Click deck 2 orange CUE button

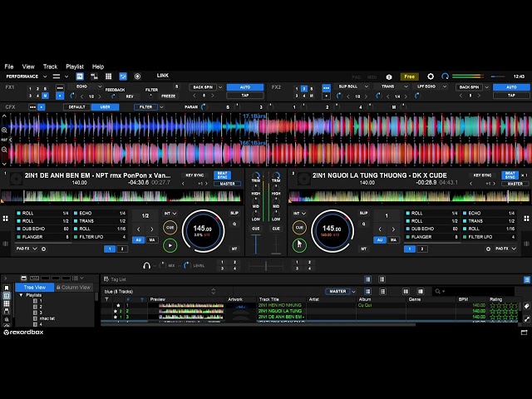tap(299, 227)
